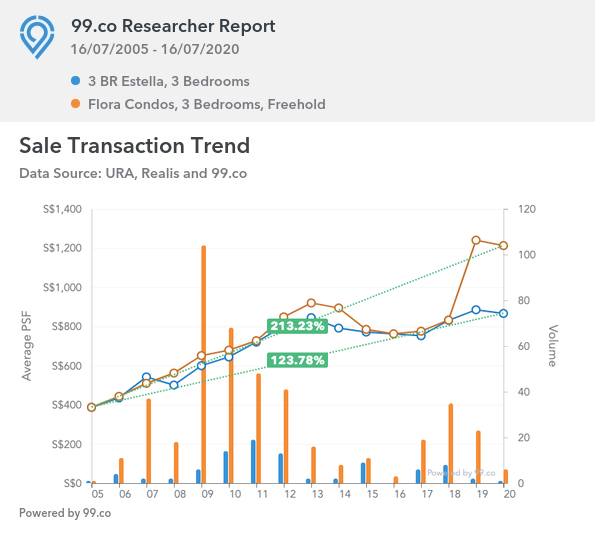Click the blue data point at 2020
Viewport: 595px width, 536px height.
(504, 313)
